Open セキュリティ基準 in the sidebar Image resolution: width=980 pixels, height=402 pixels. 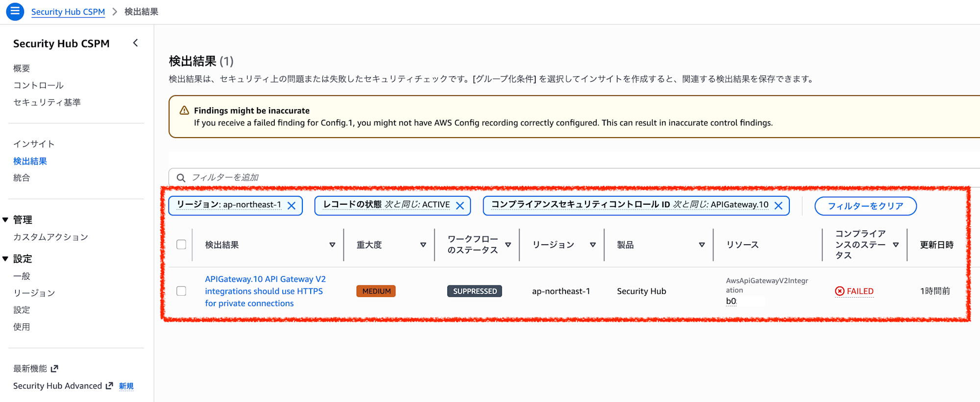pyautogui.click(x=47, y=102)
